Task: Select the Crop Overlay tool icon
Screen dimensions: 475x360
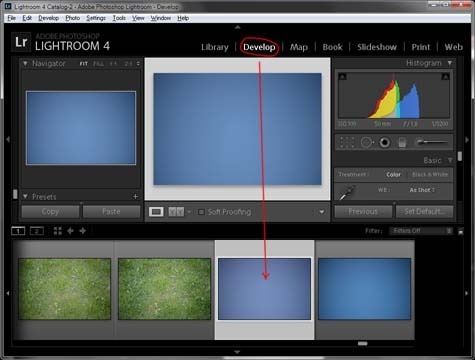Action: (347, 142)
